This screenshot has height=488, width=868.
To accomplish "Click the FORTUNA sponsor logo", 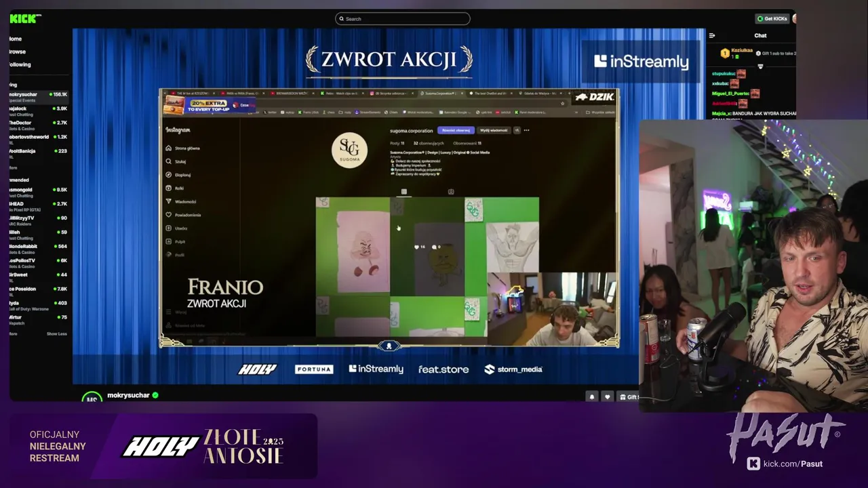I will (x=314, y=369).
